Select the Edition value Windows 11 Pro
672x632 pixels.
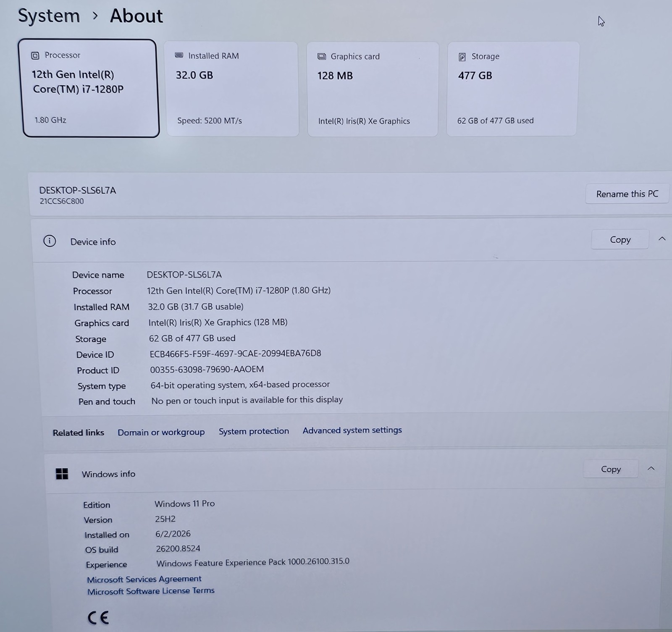(x=184, y=504)
